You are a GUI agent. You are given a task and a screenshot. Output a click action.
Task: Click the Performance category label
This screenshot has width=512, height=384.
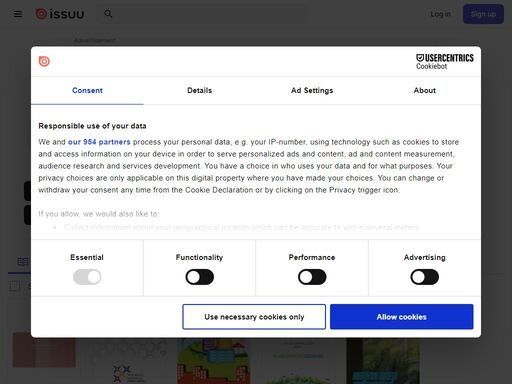tap(312, 257)
